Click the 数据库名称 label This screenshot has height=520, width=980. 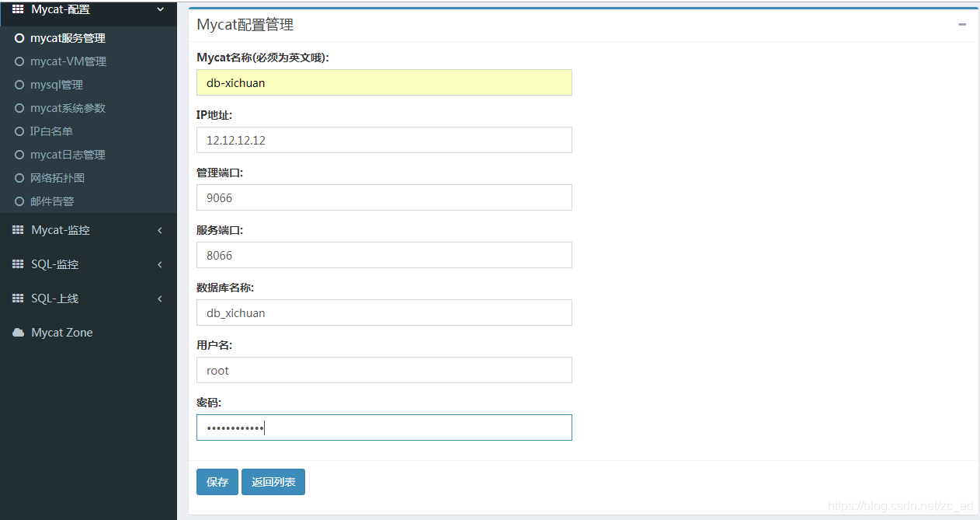(225, 288)
